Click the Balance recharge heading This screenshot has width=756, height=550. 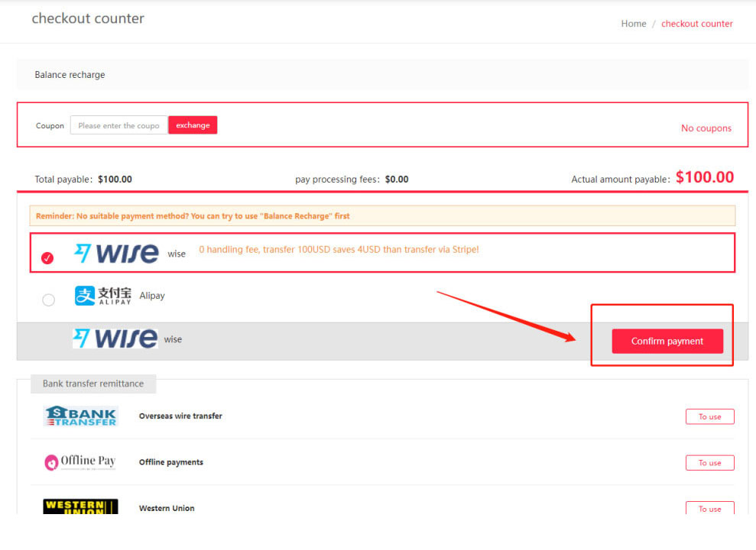pos(70,75)
